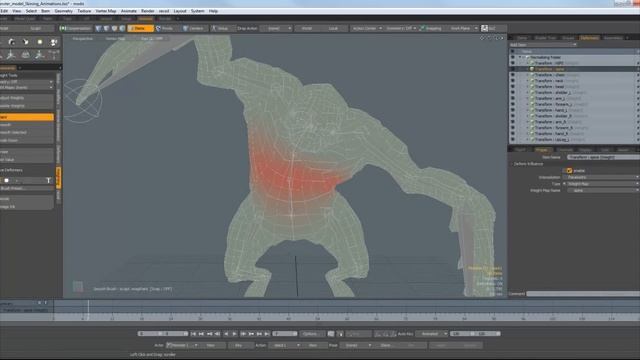This screenshot has height=360, width=640.
Task: Click the Snapping button
Action: tap(431, 28)
